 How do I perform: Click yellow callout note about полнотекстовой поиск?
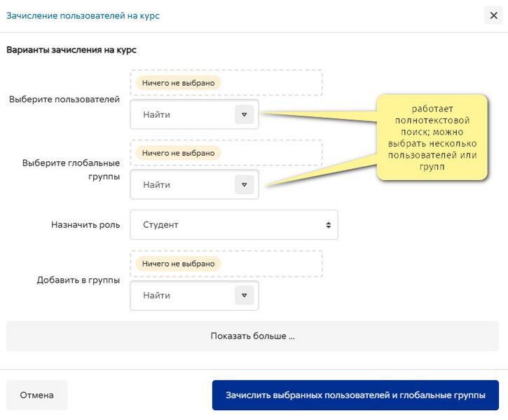click(x=432, y=137)
